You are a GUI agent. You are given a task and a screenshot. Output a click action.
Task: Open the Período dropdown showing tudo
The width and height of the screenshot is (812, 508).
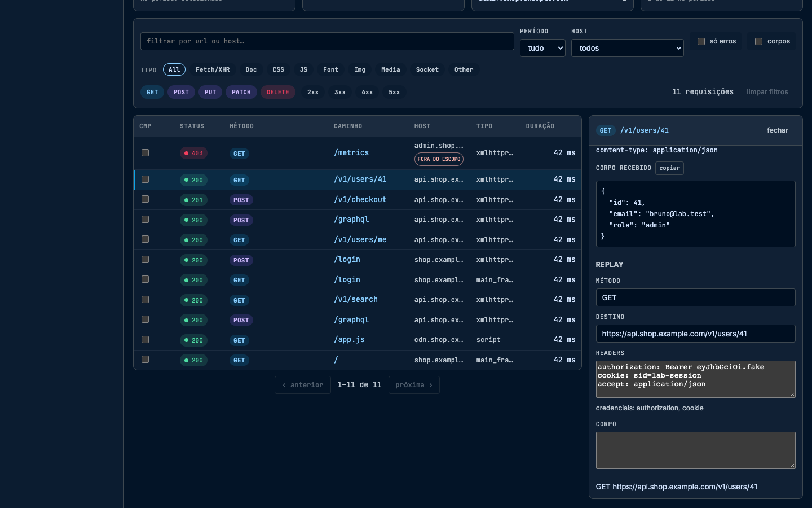[542, 48]
